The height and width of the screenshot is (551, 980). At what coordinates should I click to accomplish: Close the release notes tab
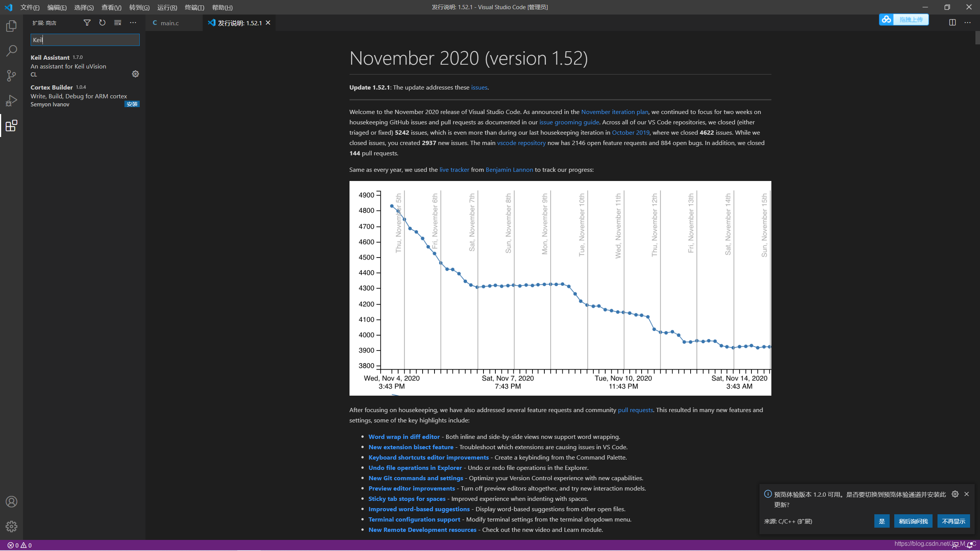[268, 23]
